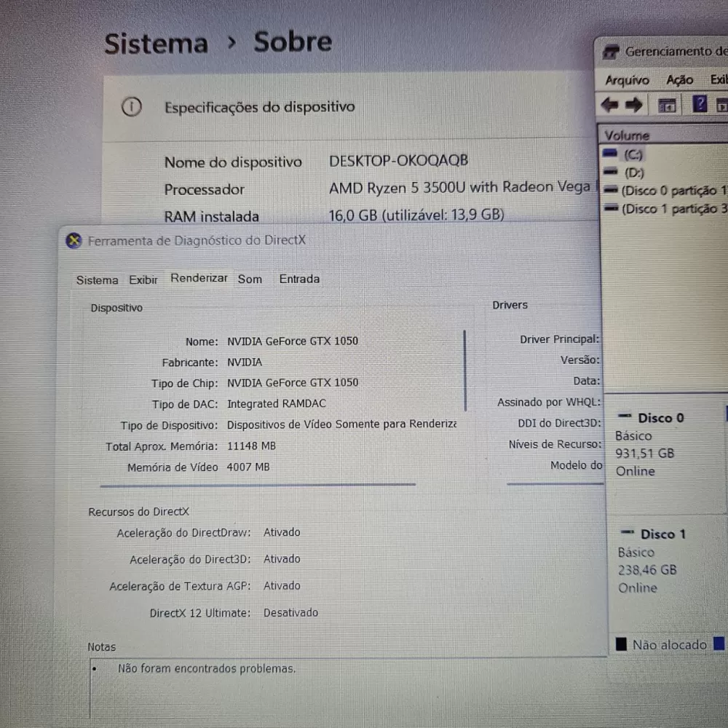The image size is (728, 728).
Task: Click the Dispositivos de Vídeo Somente para Renderiza value
Action: 341,424
